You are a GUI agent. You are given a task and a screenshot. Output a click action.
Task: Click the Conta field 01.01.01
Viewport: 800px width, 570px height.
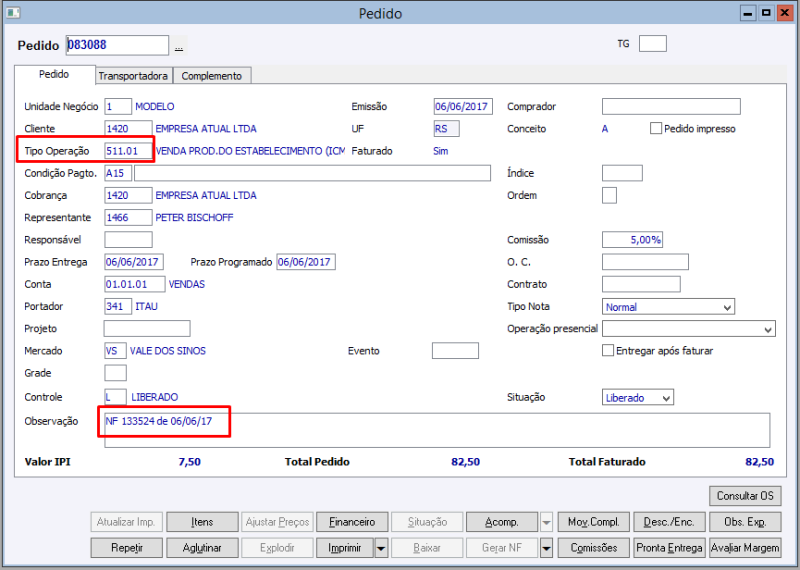coord(135,284)
